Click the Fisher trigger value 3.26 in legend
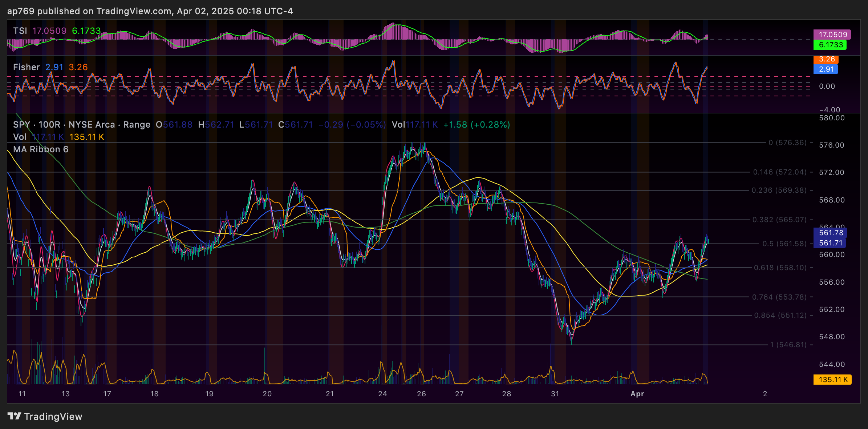Image resolution: width=868 pixels, height=429 pixels. click(78, 67)
